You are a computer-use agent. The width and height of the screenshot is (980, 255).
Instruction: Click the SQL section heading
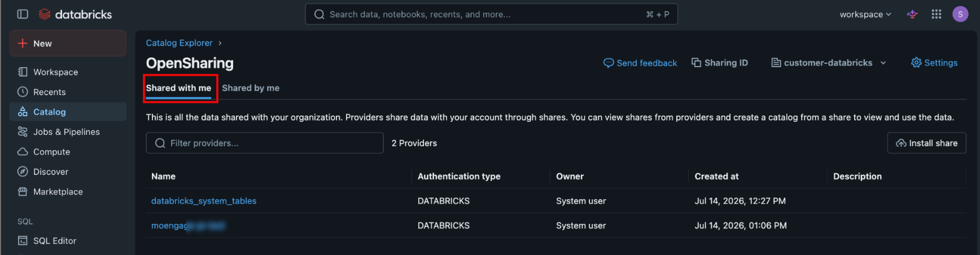click(x=25, y=222)
